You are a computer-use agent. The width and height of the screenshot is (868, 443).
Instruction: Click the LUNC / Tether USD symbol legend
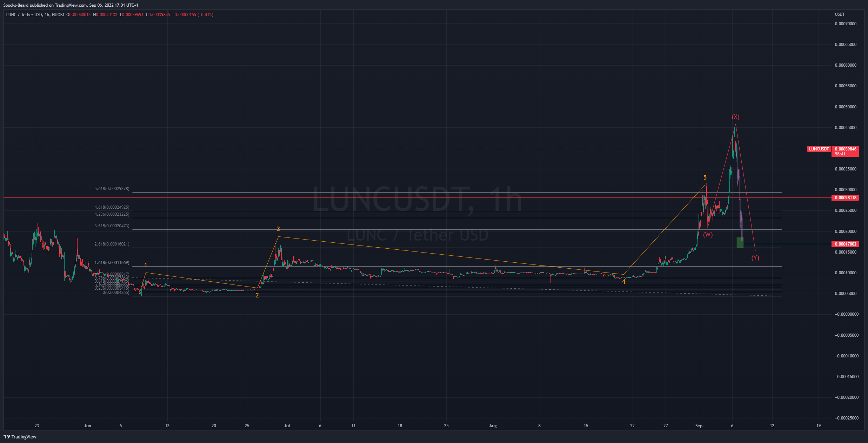[35, 15]
